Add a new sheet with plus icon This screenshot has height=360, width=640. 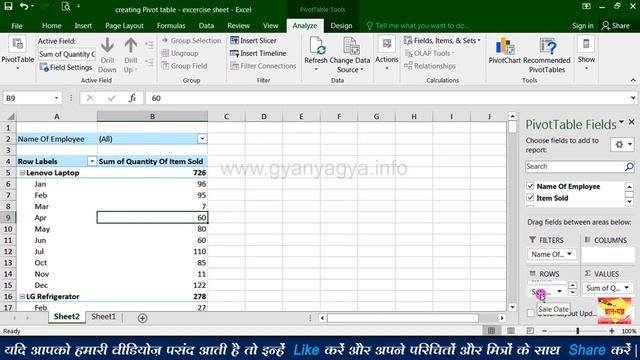(142, 318)
